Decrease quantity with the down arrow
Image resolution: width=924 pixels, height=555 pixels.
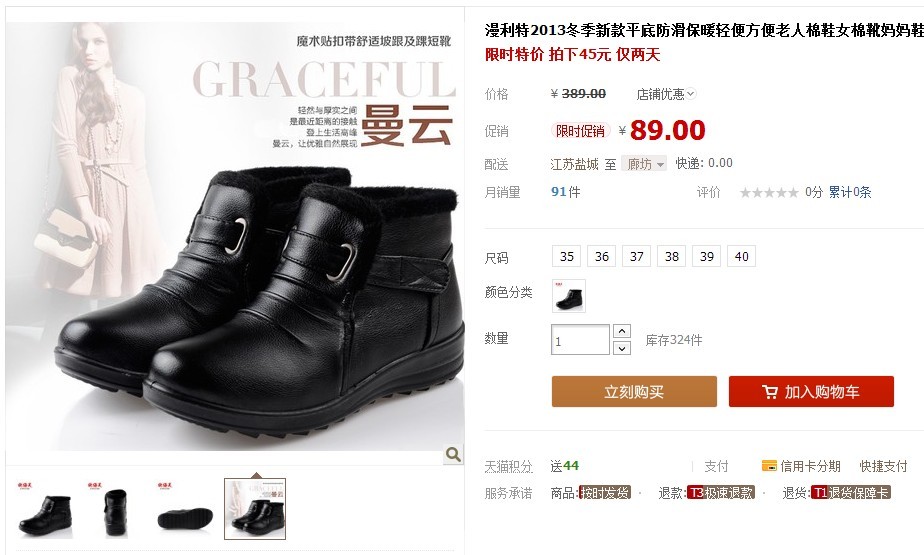pyautogui.click(x=622, y=348)
